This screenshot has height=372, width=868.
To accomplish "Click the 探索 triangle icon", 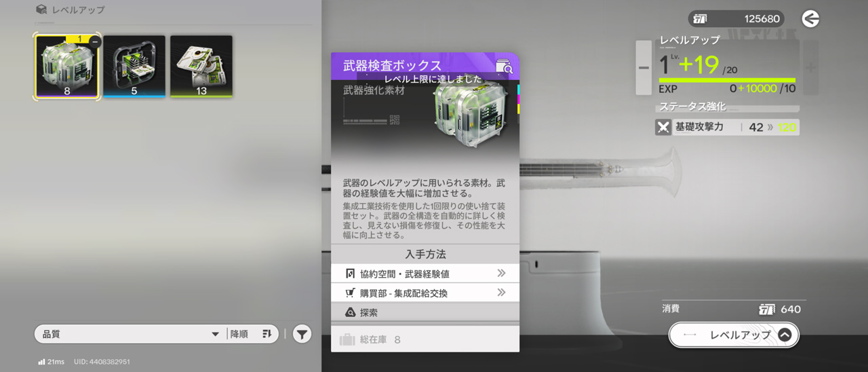I will click(351, 312).
